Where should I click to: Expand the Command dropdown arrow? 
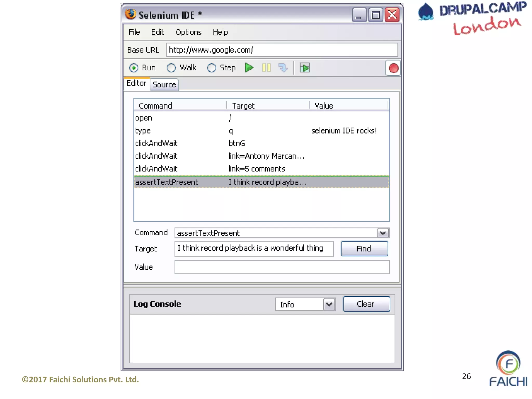coord(383,233)
